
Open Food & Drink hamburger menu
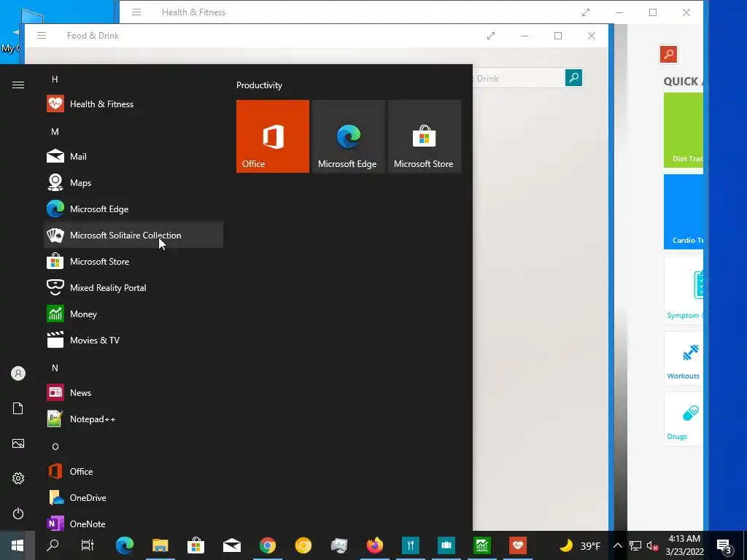42,36
